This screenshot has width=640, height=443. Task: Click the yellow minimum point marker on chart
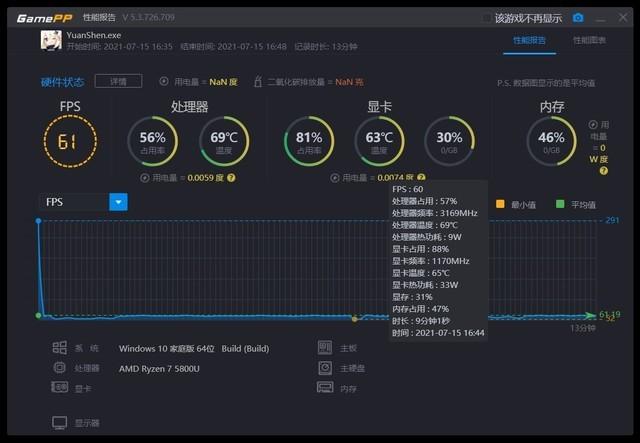(354, 319)
